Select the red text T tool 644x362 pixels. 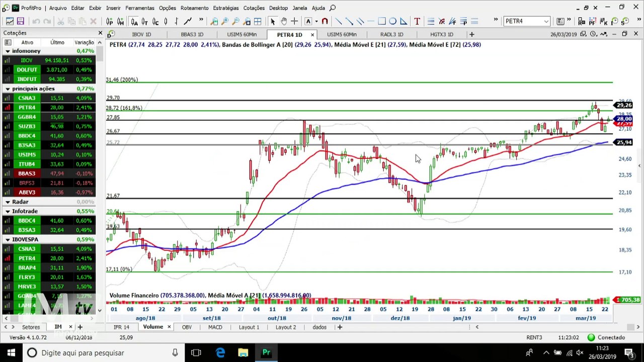pyautogui.click(x=417, y=21)
